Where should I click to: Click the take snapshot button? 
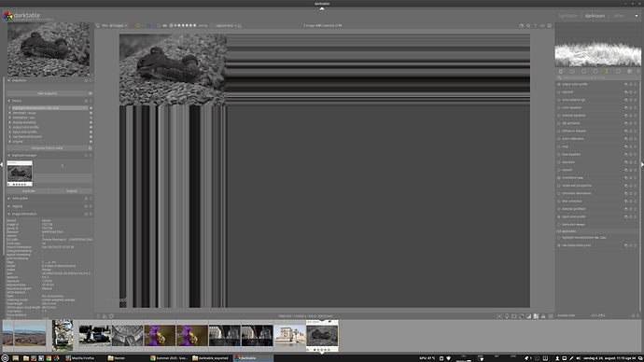click(x=48, y=93)
